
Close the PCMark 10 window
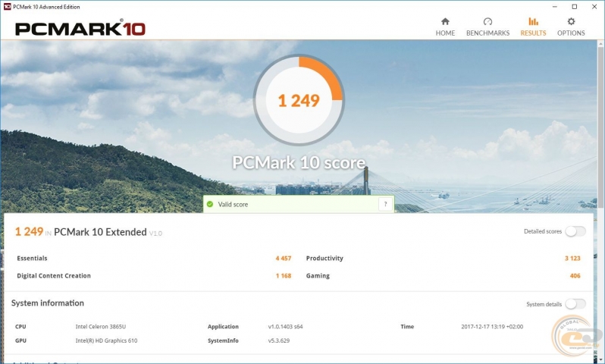tap(594, 7)
